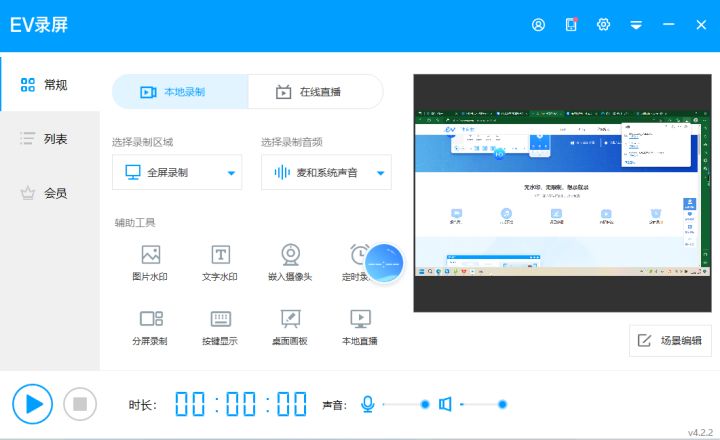Open the 桌面画板 desktop drawing board tool
This screenshot has height=440, width=720.
click(x=290, y=327)
